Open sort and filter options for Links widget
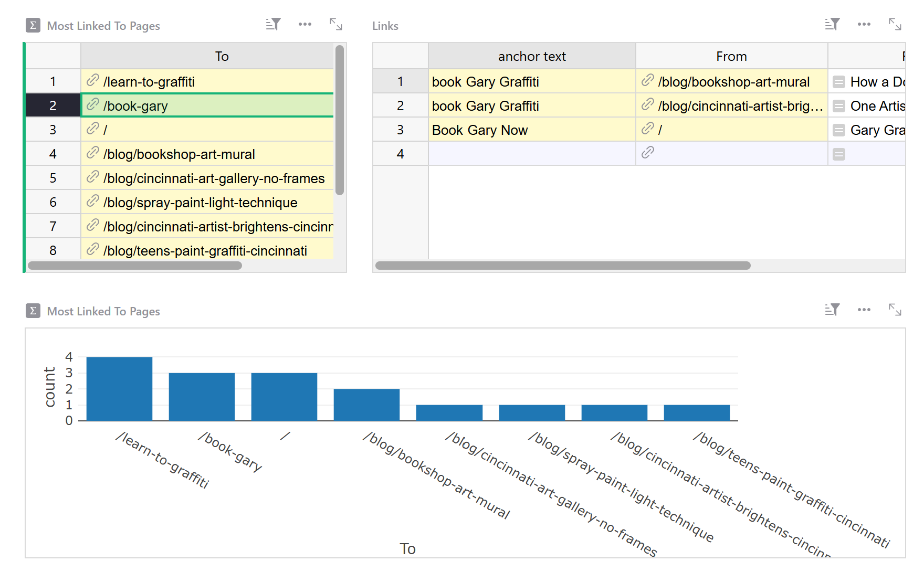The width and height of the screenshot is (924, 572). click(x=832, y=24)
